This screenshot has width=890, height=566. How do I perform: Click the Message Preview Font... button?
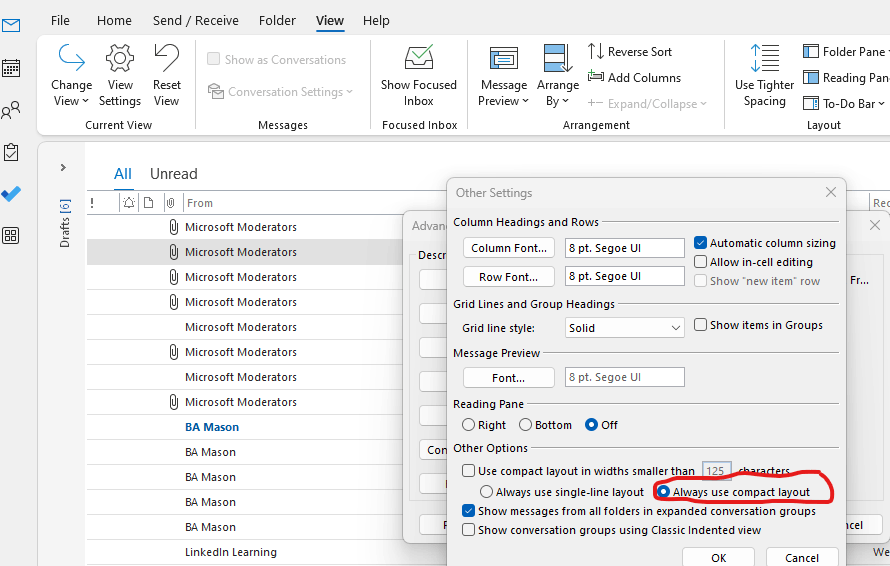(509, 378)
